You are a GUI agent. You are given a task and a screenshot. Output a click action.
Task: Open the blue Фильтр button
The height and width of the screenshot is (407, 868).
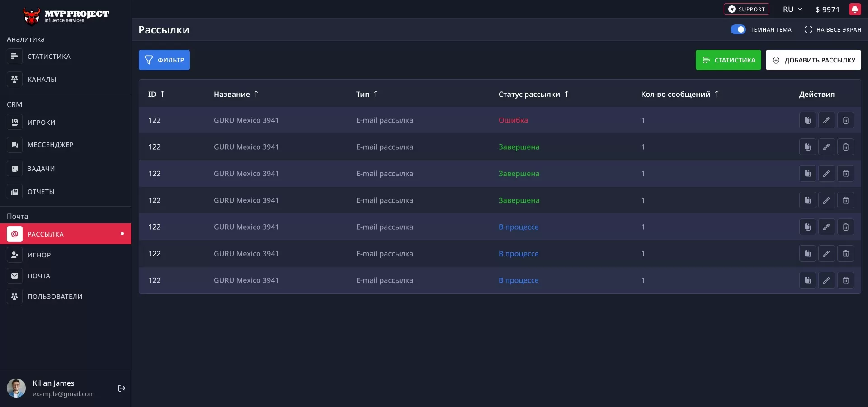pos(164,60)
